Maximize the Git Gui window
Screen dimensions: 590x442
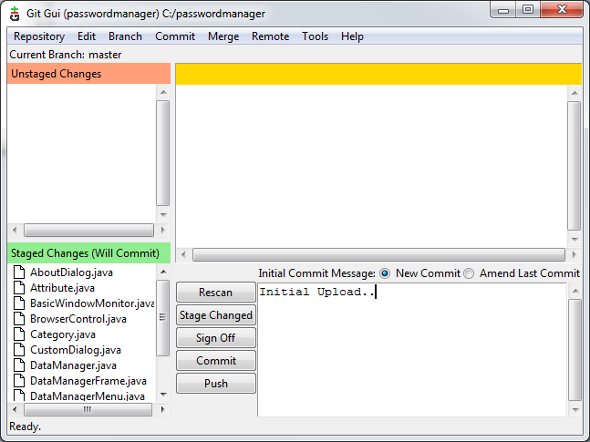click(528, 9)
